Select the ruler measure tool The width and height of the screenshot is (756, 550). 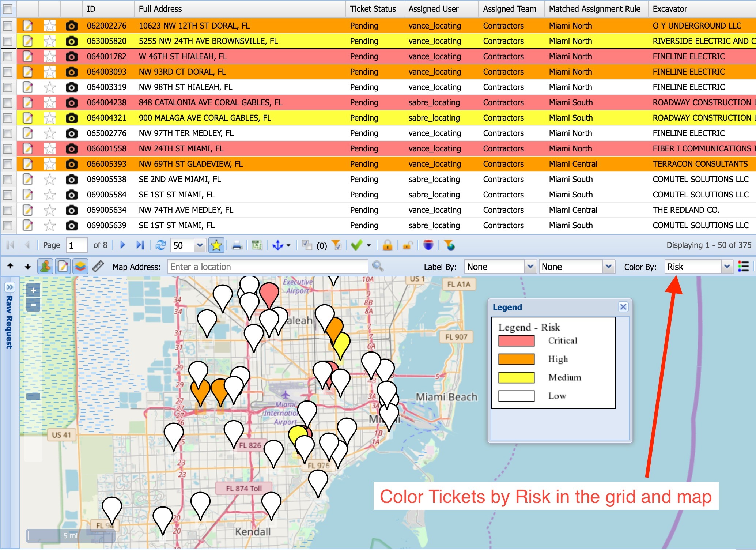coord(98,267)
